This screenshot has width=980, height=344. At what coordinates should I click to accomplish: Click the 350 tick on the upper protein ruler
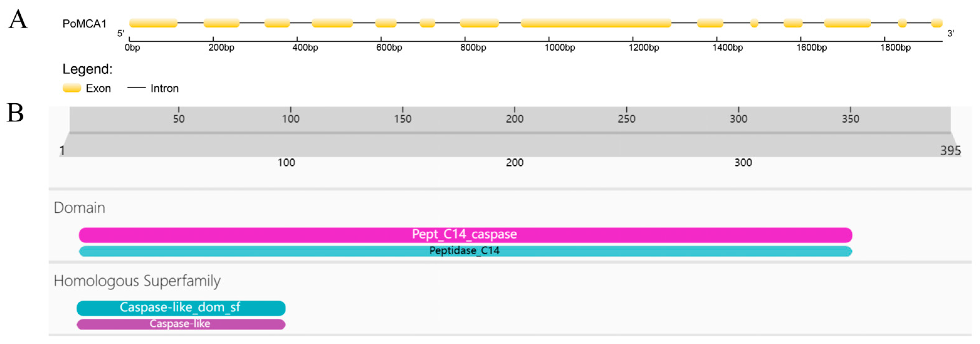pos(850,118)
